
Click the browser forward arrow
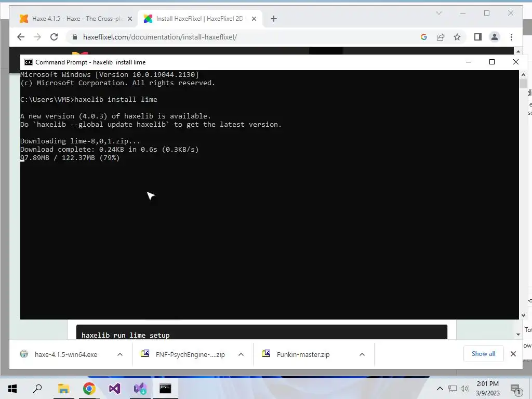pyautogui.click(x=37, y=37)
